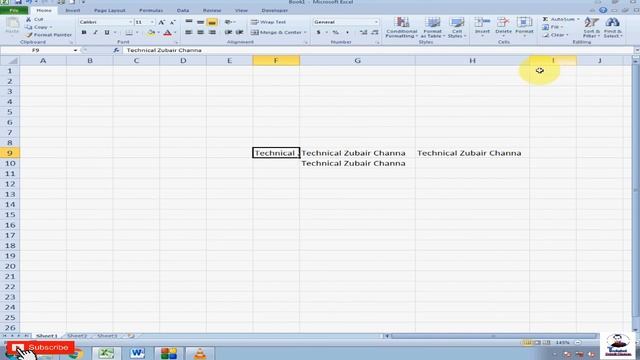Switch to the Review tab
This screenshot has height=360, width=640.
point(212,10)
